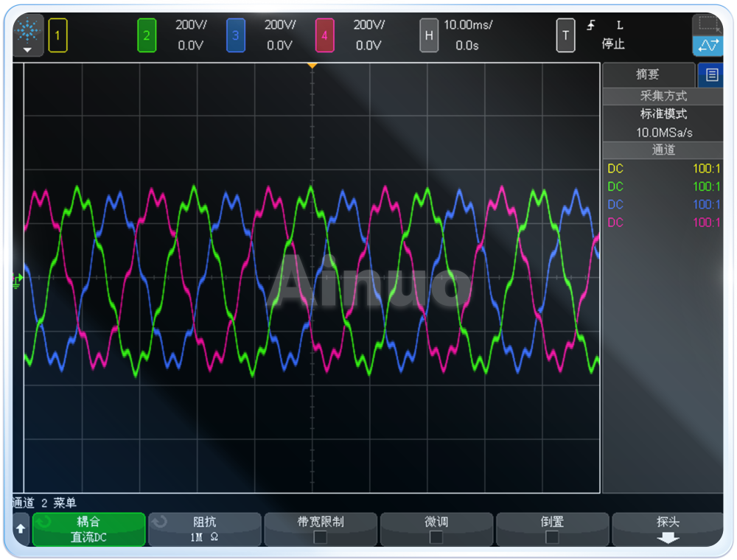Select channel 1 yellow indicator
The height and width of the screenshot is (560, 737).
coord(57,35)
